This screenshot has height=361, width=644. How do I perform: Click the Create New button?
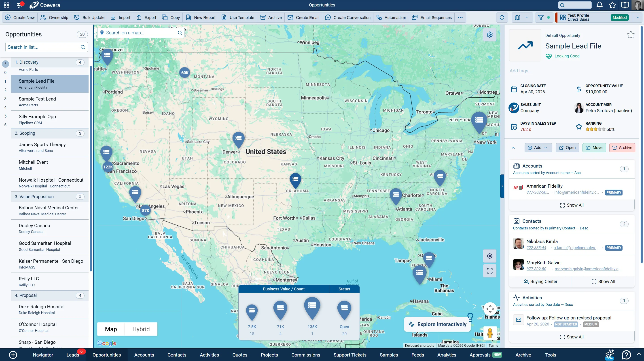(x=20, y=17)
